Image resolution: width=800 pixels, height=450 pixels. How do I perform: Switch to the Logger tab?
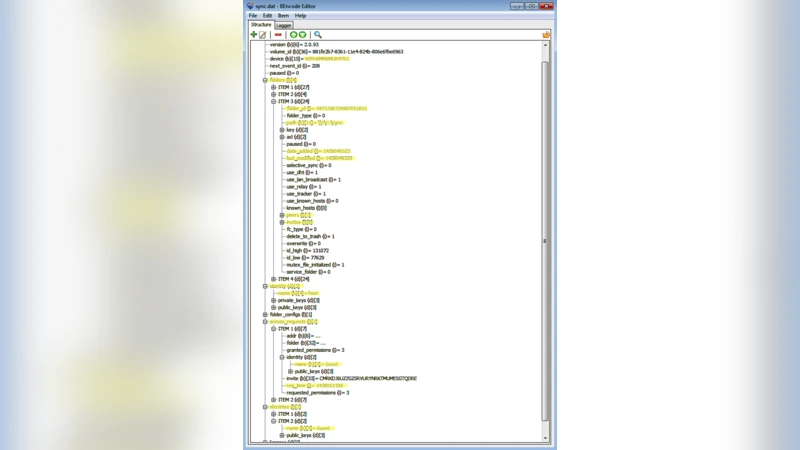(284, 25)
